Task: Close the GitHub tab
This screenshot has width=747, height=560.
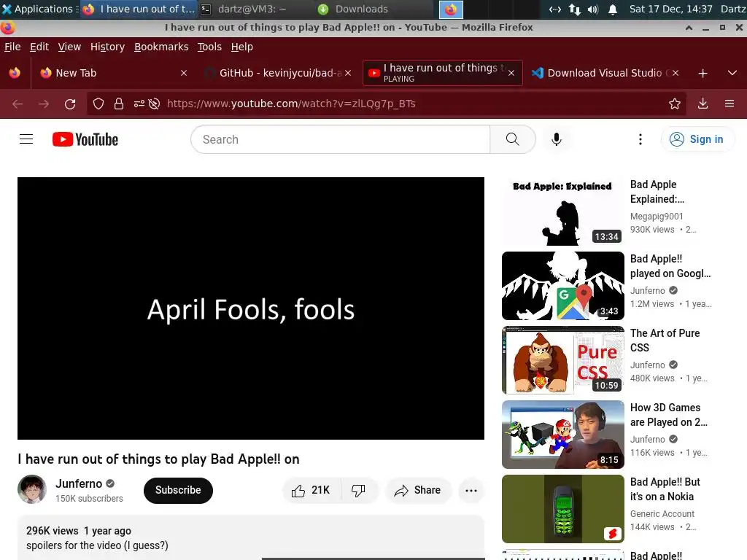Action: click(348, 73)
